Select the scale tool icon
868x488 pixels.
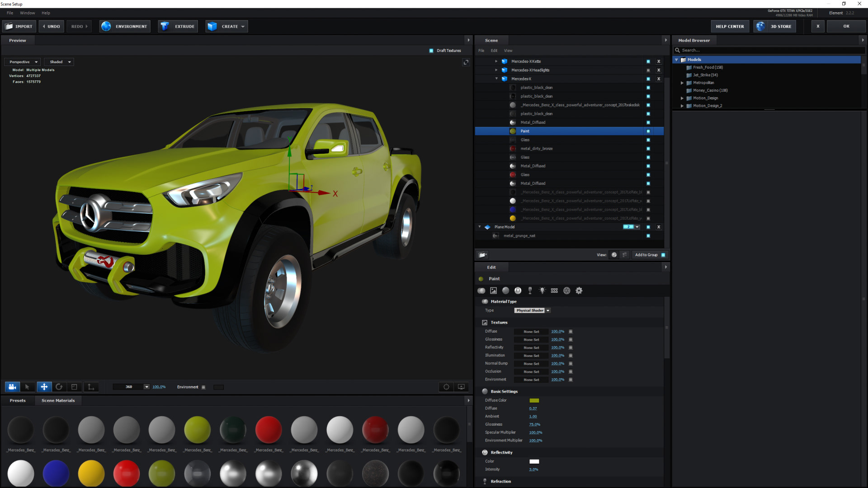tap(75, 387)
